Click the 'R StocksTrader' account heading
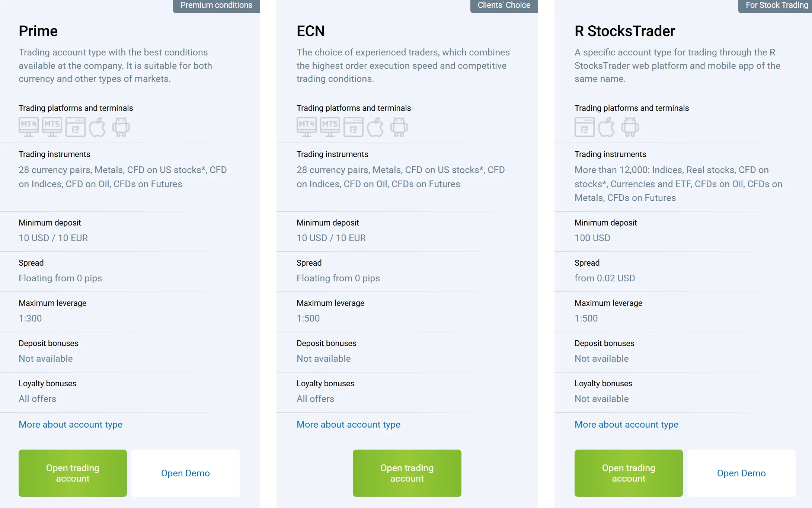The height and width of the screenshot is (508, 812). pos(625,31)
